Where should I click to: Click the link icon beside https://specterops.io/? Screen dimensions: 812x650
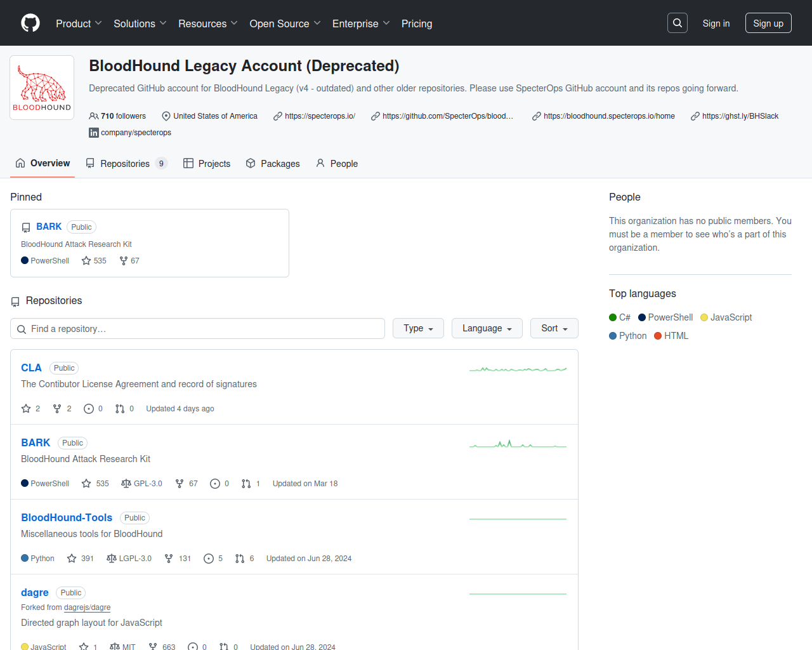tap(278, 116)
